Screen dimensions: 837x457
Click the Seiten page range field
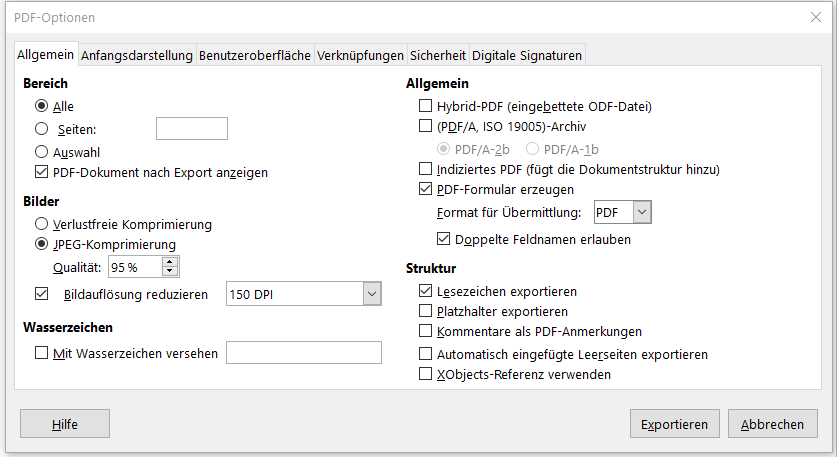(x=192, y=129)
